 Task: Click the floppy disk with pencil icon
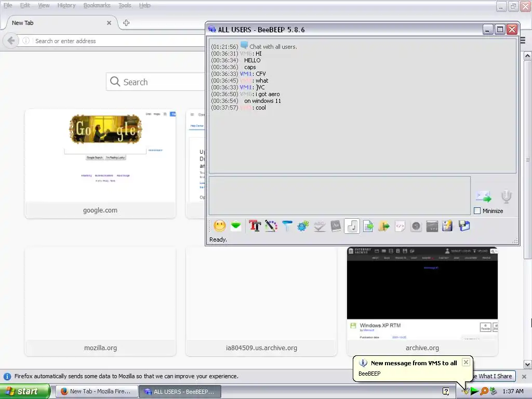coord(447,226)
